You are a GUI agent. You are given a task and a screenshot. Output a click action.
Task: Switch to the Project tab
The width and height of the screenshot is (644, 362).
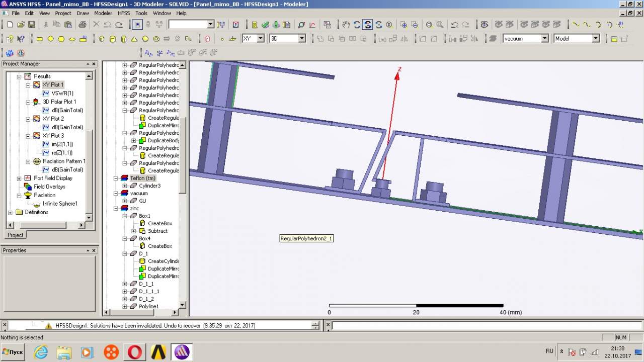pos(15,235)
